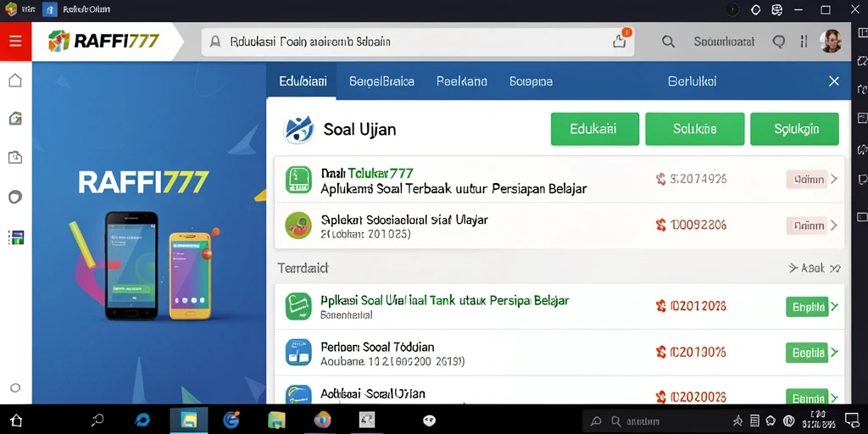Click the 'Teardaicl' section heading

(x=303, y=268)
